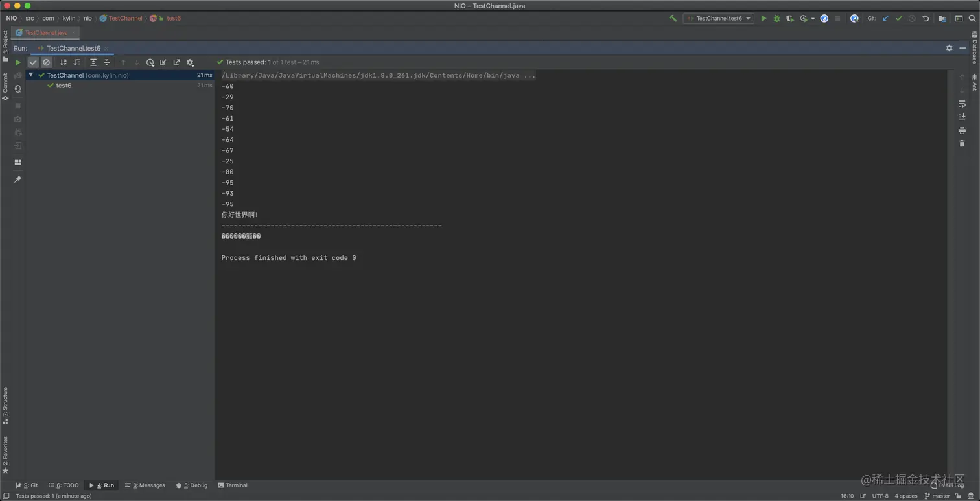980x501 pixels.
Task: Open 6: TODO tool window tab
Action: (64, 485)
